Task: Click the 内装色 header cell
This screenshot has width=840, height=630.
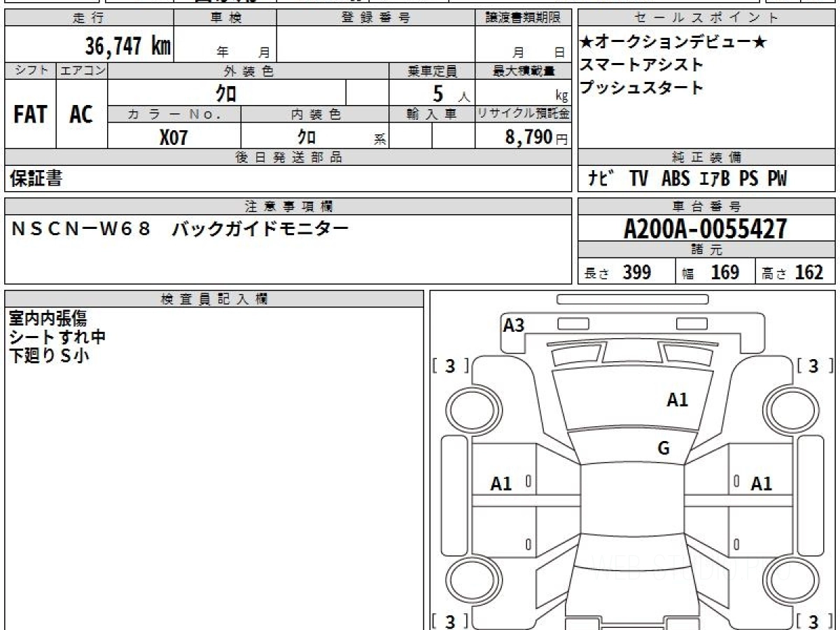Action: click(315, 114)
